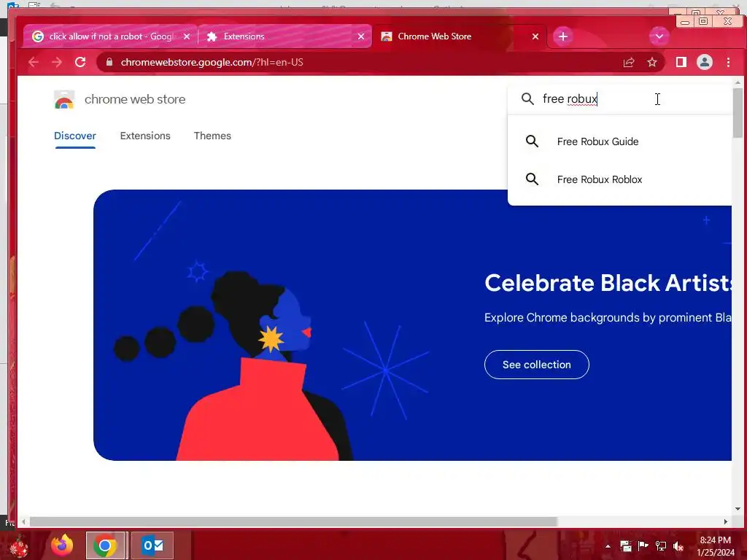Click the vertical scrollbar down arrow
The width and height of the screenshot is (747, 560).
tap(737, 508)
